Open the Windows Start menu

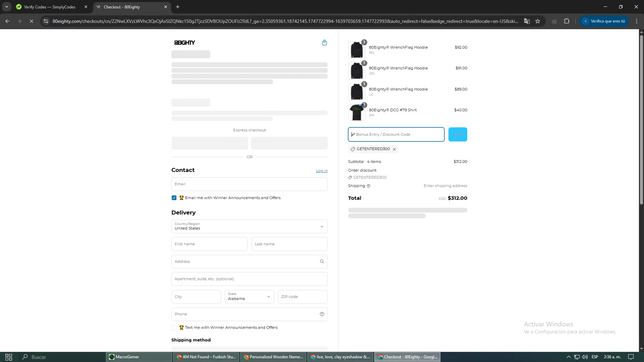click(9, 357)
